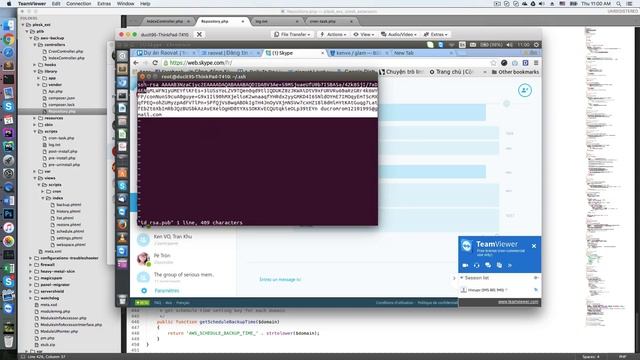Open www.teamviewer.com link in panel
The image size is (640, 360).
518,302
